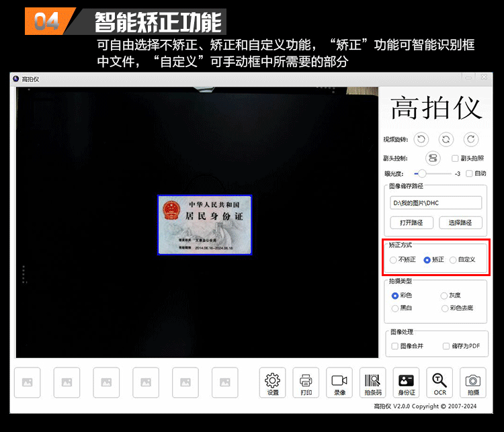Screen dimensions: 504x432
Task: Enable the 储存为PDF checkbox
Action: point(446,346)
